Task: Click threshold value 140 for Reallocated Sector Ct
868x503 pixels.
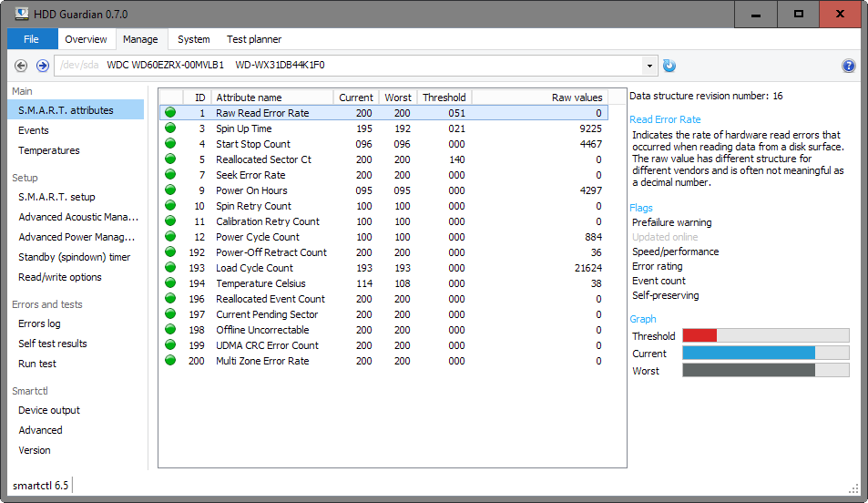Action: pyautogui.click(x=456, y=159)
